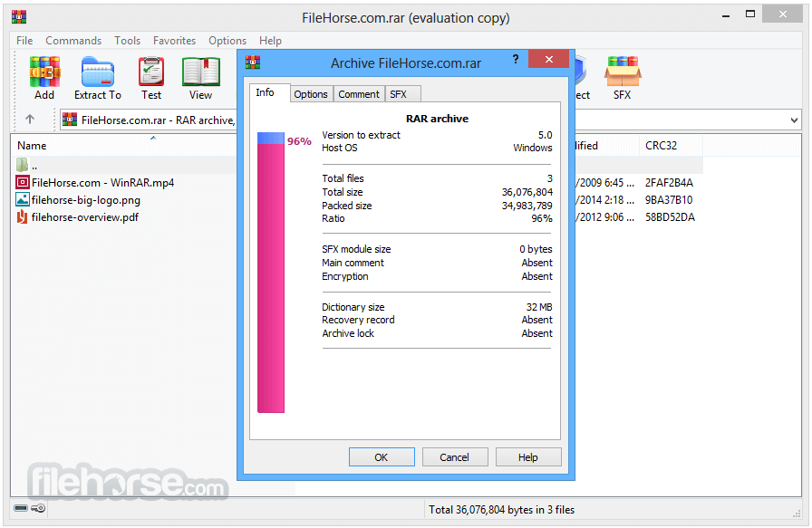The width and height of the screenshot is (812, 528).
Task: Switch to the Comment tab
Action: (359, 93)
